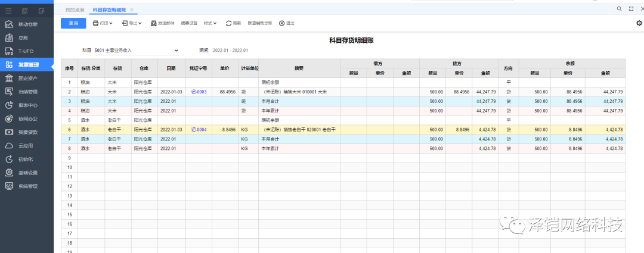Image resolution: width=644 pixels, height=253 pixels.
Task: Open voucher link 记-0004
Action: [x=199, y=129]
